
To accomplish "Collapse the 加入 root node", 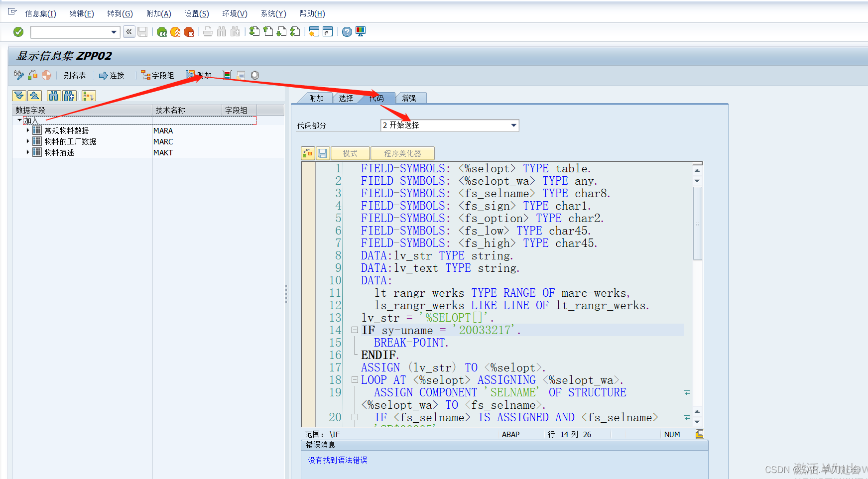I will point(19,120).
